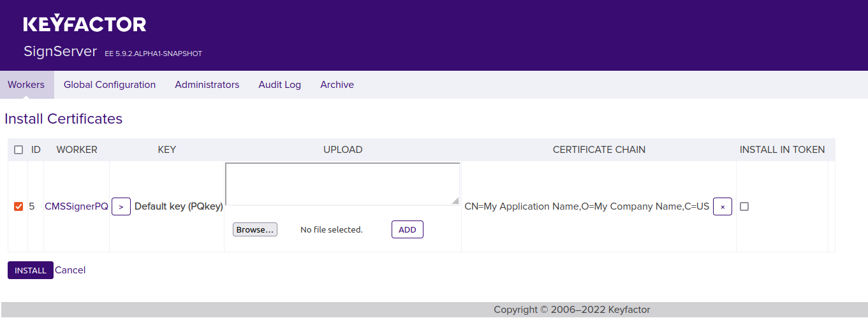
Task: Click the Cancel link
Action: pyautogui.click(x=70, y=270)
